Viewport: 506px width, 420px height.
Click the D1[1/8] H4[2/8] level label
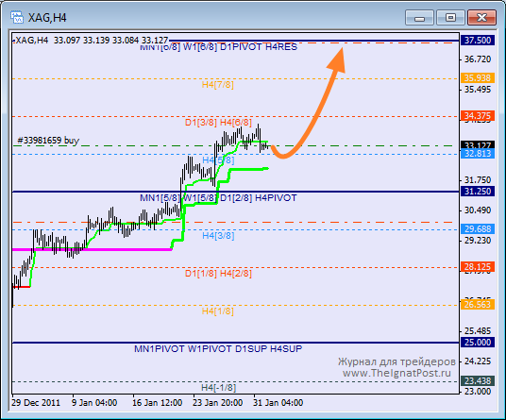[x=218, y=274]
